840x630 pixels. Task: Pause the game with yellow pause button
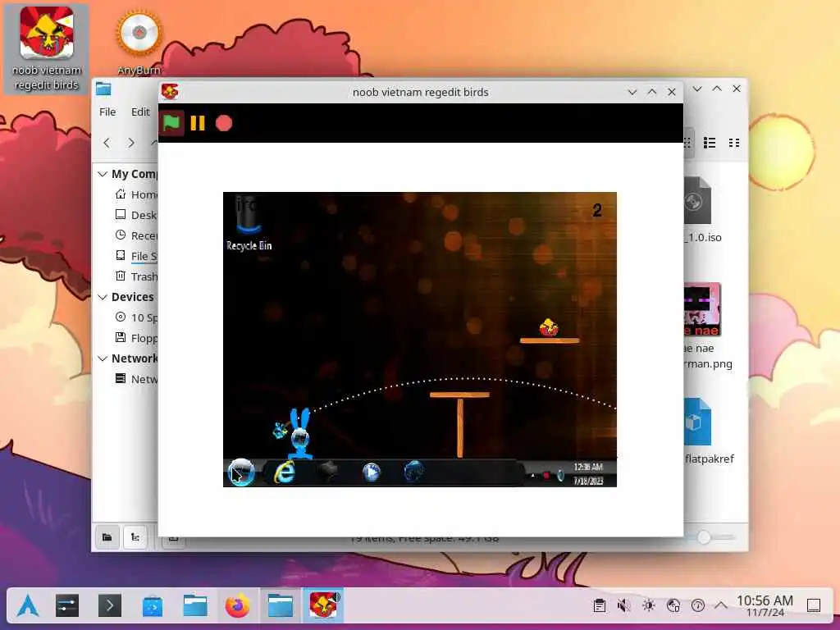pyautogui.click(x=198, y=123)
